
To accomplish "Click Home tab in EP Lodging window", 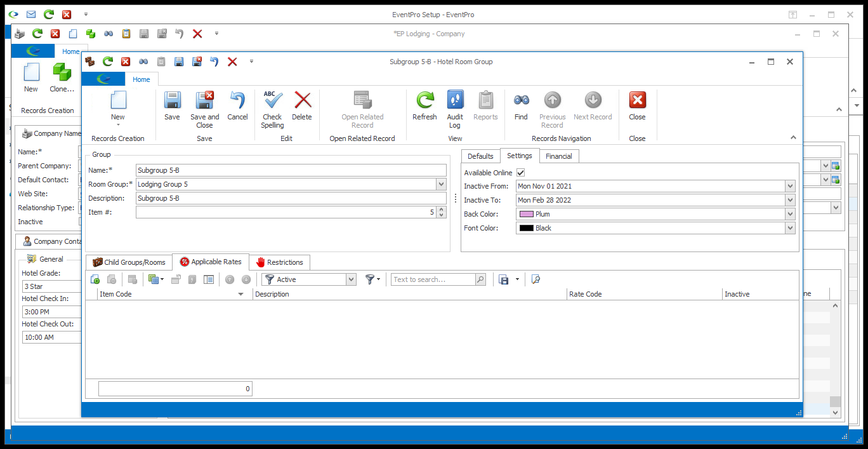I will coord(70,51).
